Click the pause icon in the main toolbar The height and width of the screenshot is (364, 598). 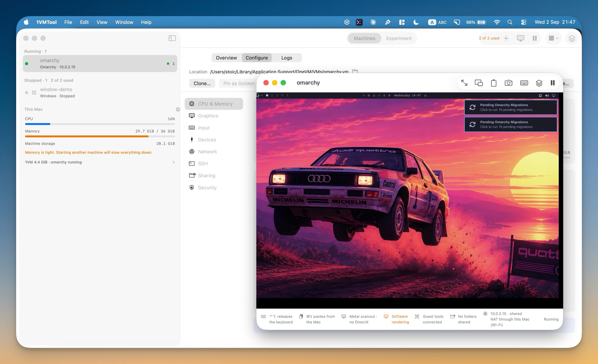tap(535, 38)
